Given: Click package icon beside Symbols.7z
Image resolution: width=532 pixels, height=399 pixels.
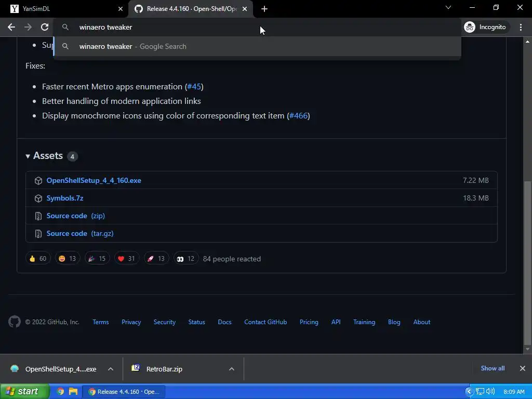Looking at the screenshot, I should (38, 198).
